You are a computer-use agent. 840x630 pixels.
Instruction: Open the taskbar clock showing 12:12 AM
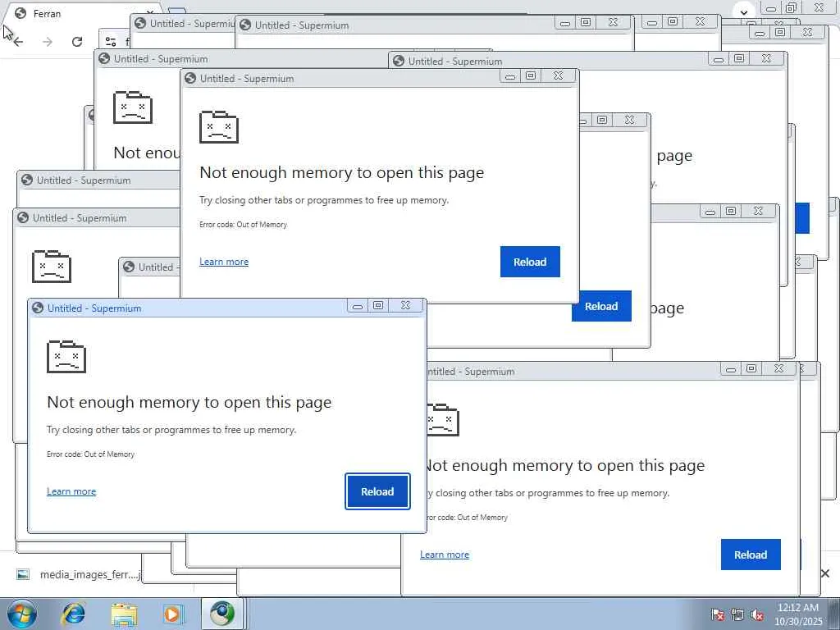click(x=797, y=614)
